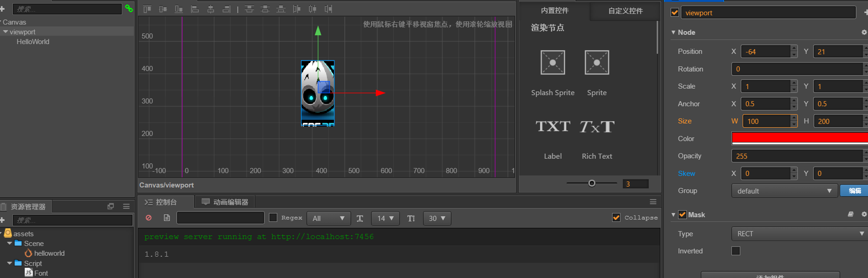Viewport: 868px width, 278px height.
Task: Open the console log file icon
Action: 167,218
